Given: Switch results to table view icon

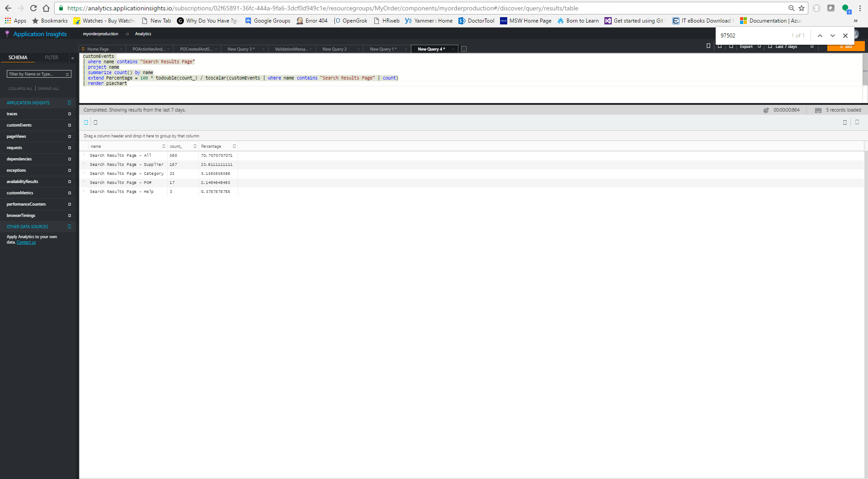Looking at the screenshot, I should [86, 122].
